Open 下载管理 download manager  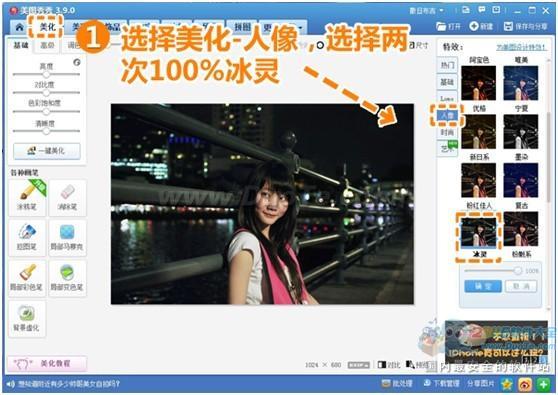click(x=441, y=384)
